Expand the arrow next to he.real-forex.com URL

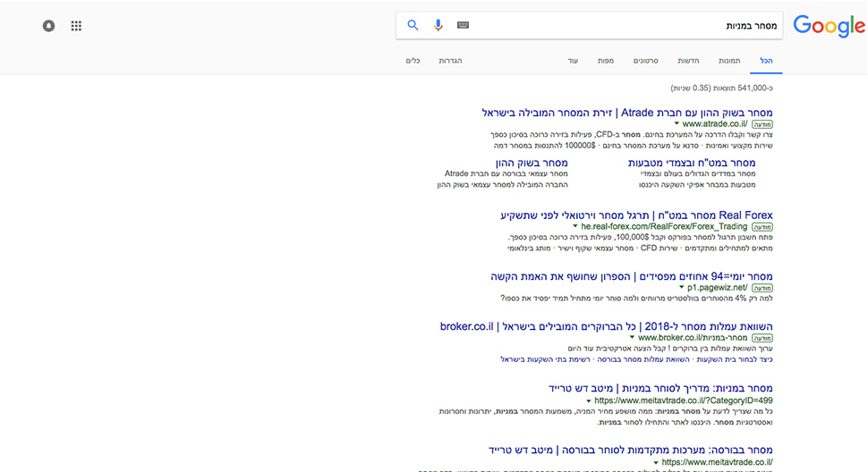(575, 226)
